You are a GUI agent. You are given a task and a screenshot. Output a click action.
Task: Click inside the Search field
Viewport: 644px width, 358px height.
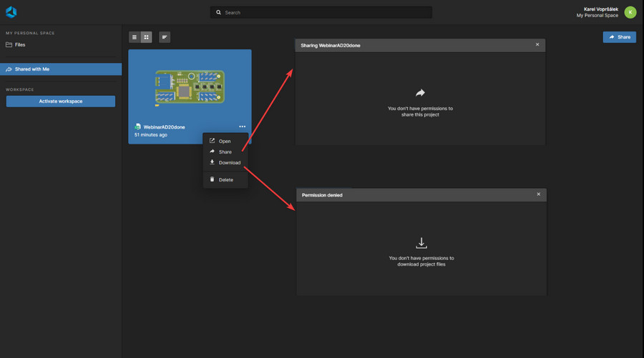click(321, 12)
